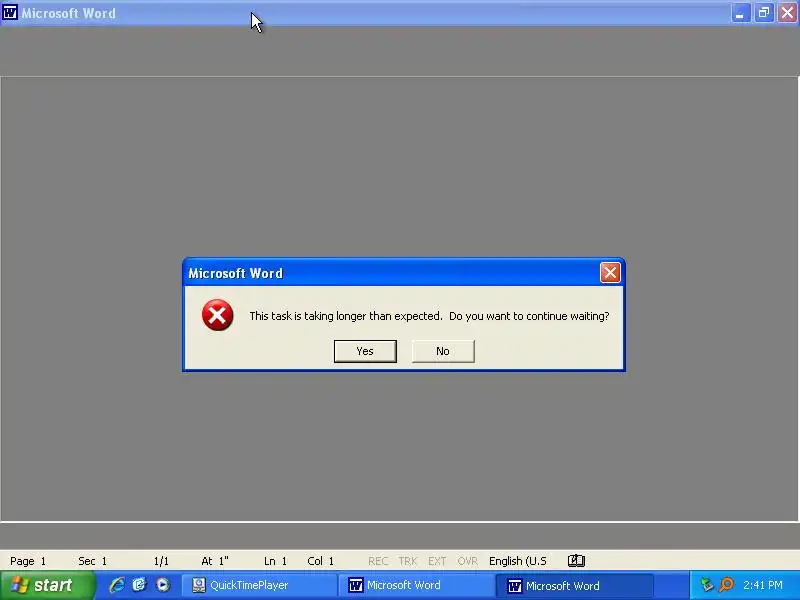800x600 pixels.
Task: Click the red error icon in dialog
Action: point(217,315)
